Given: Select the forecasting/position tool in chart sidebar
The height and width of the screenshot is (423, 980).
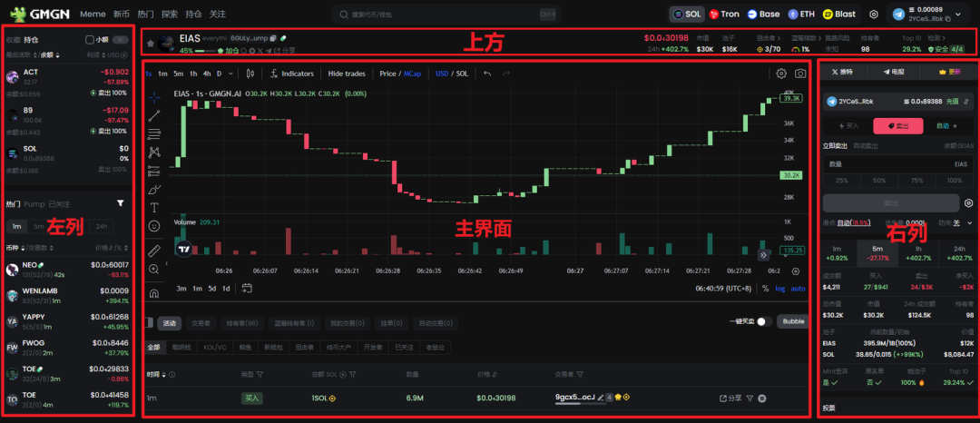Looking at the screenshot, I should 154,170.
